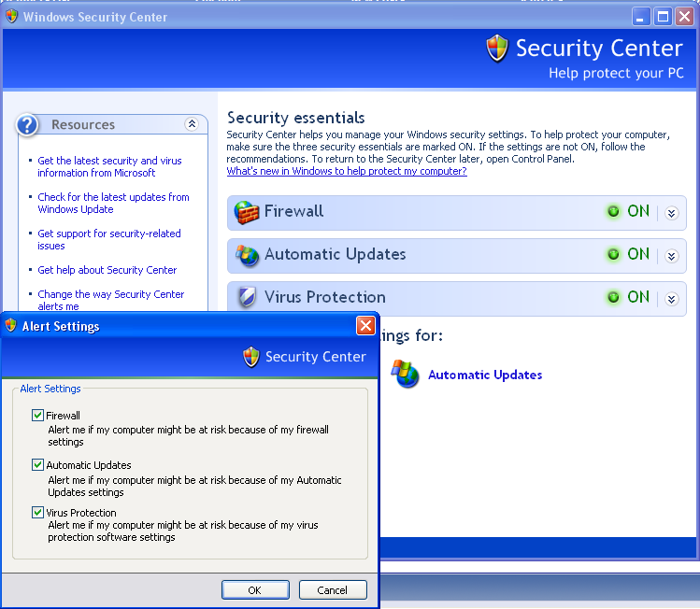
Task: Expand the Firewall section chevron
Action: [x=671, y=213]
